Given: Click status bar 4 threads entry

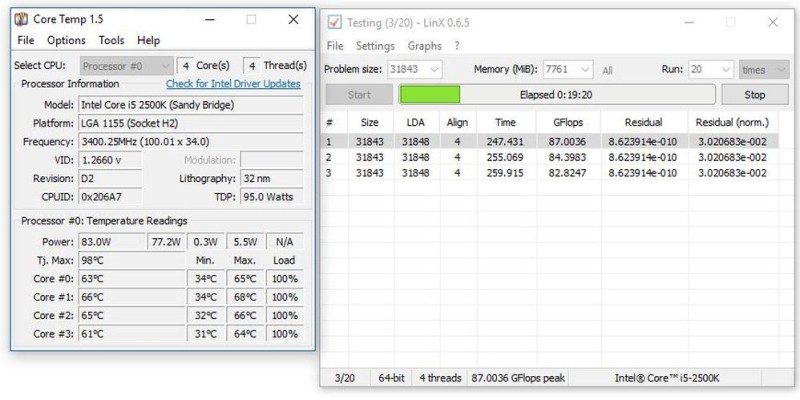Looking at the screenshot, I should tap(440, 378).
